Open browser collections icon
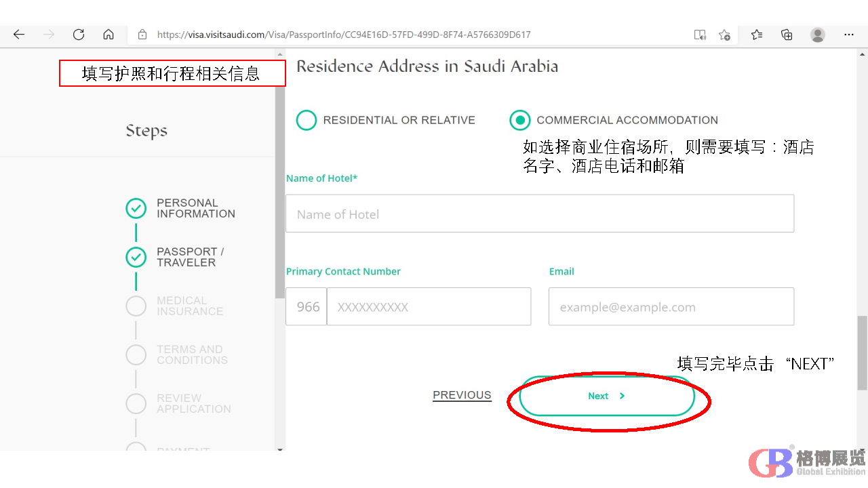868x488 pixels. [x=787, y=35]
